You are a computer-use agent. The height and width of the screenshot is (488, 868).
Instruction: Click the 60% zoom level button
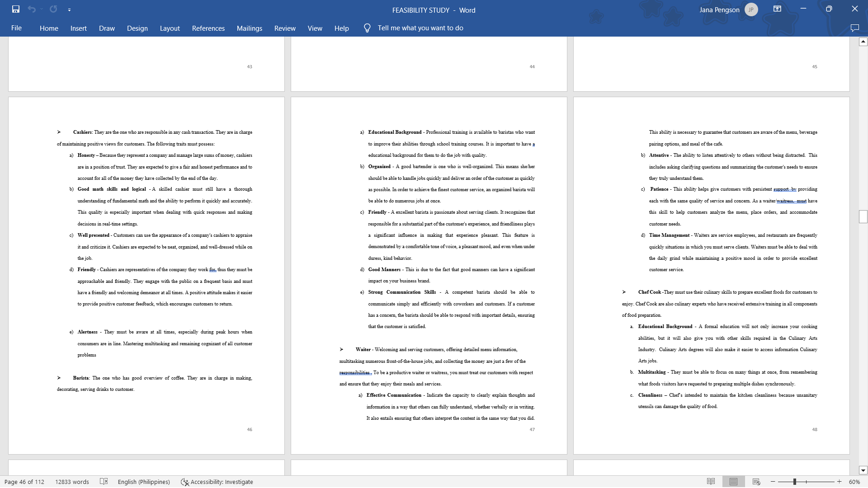(854, 482)
